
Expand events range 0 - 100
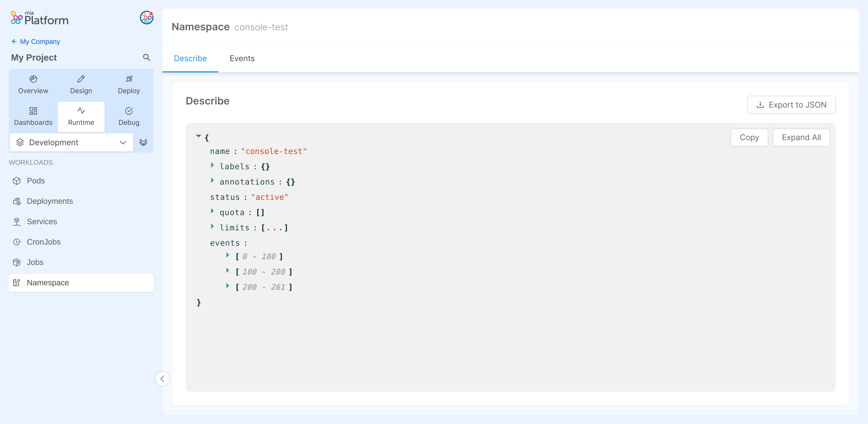click(228, 255)
